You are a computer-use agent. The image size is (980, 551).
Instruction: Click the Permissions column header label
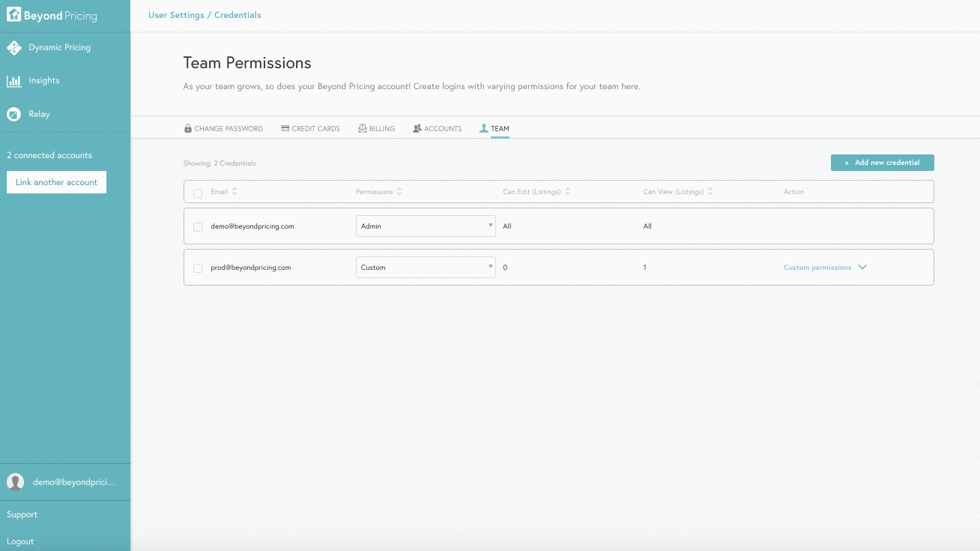coord(375,192)
